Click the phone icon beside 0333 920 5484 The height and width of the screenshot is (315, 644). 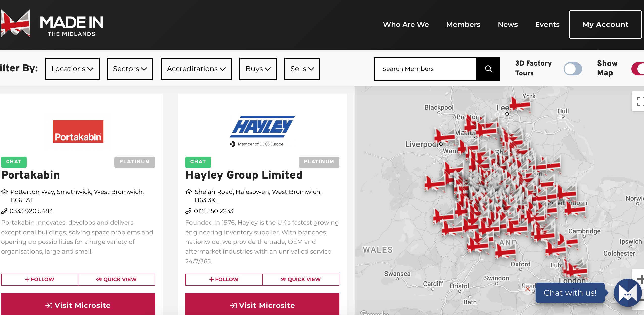pyautogui.click(x=4, y=211)
